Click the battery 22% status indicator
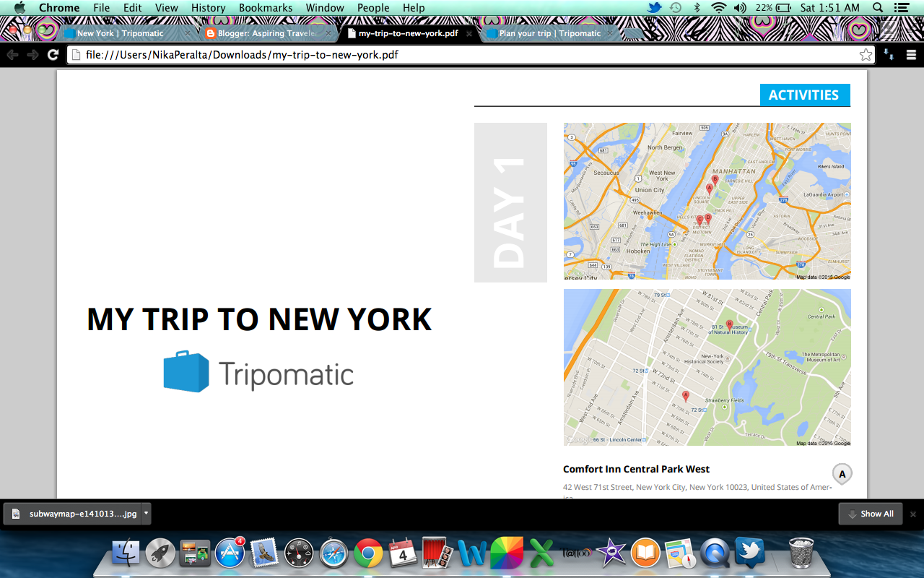 775,8
